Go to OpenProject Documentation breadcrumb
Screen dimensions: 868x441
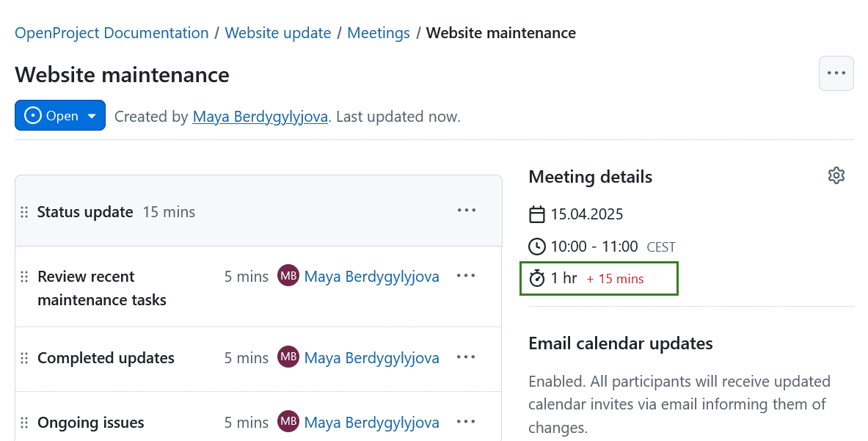click(x=112, y=33)
